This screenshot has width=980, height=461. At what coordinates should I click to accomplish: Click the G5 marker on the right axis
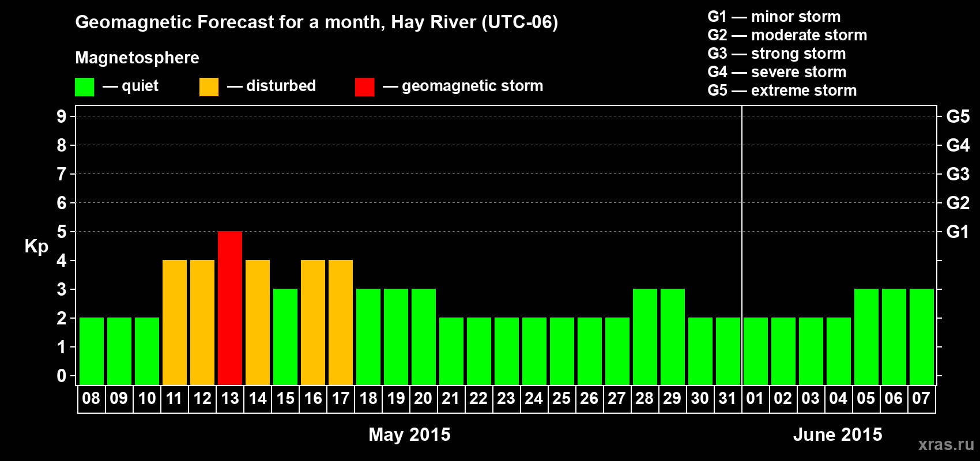pos(958,116)
